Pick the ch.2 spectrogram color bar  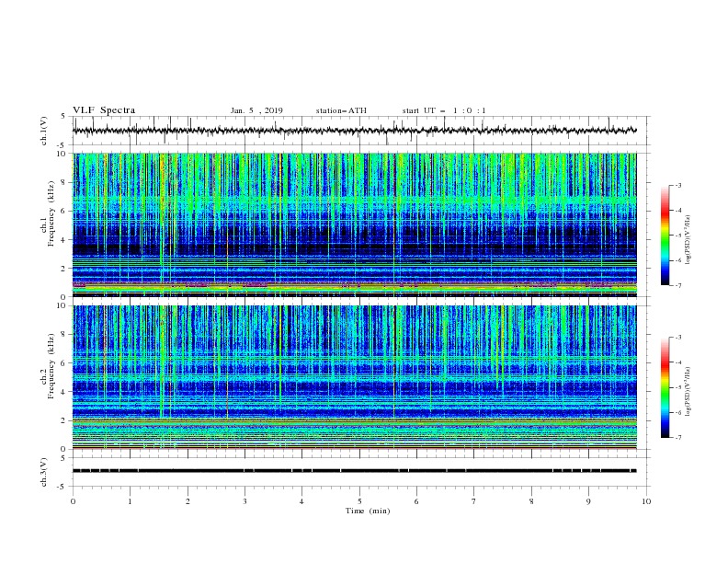click(665, 387)
